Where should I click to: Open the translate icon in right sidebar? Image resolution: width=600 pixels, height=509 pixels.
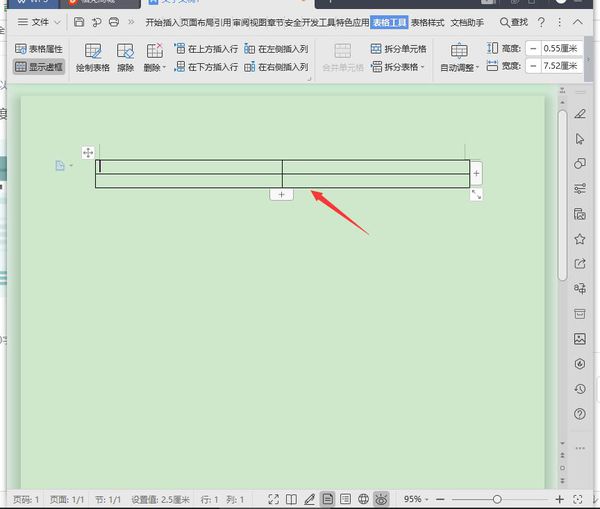(580, 288)
